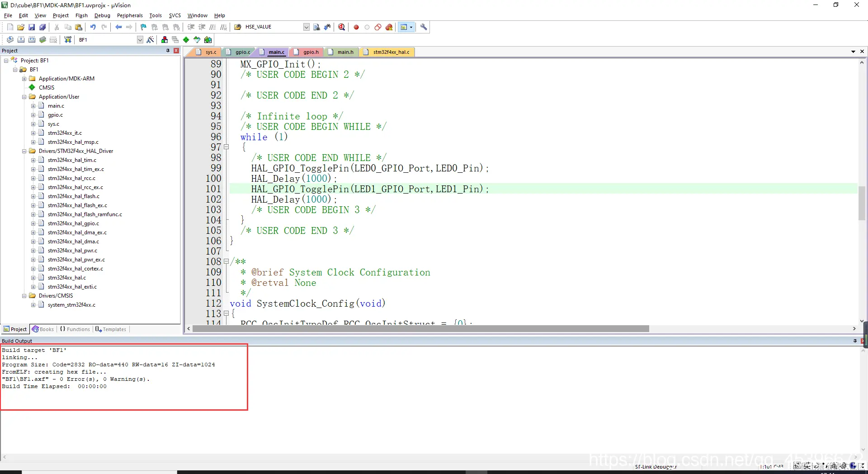Show the Functions panel tab
Image resolution: width=868 pixels, height=474 pixels.
pos(75,329)
